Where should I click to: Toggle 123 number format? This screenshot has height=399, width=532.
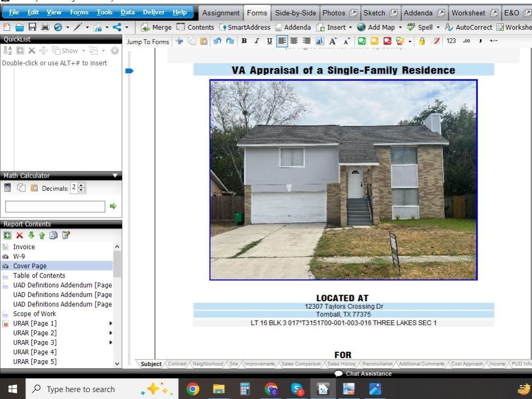(451, 41)
